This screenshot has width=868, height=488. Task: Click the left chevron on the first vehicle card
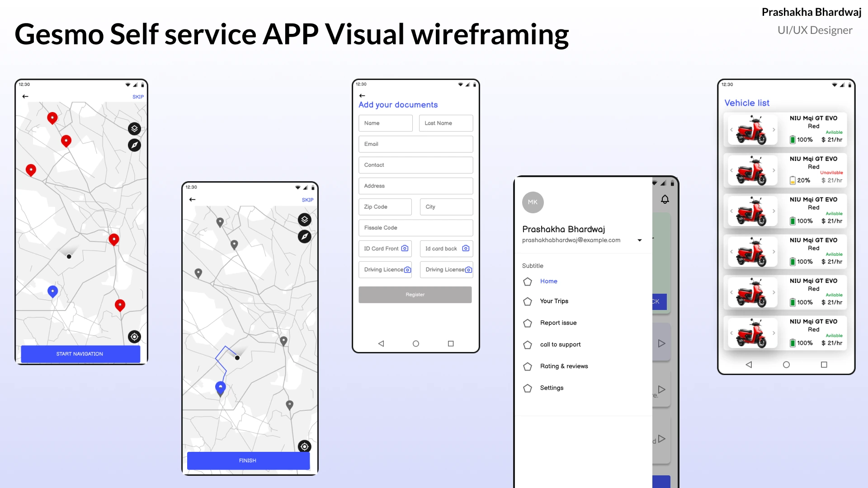click(x=731, y=130)
